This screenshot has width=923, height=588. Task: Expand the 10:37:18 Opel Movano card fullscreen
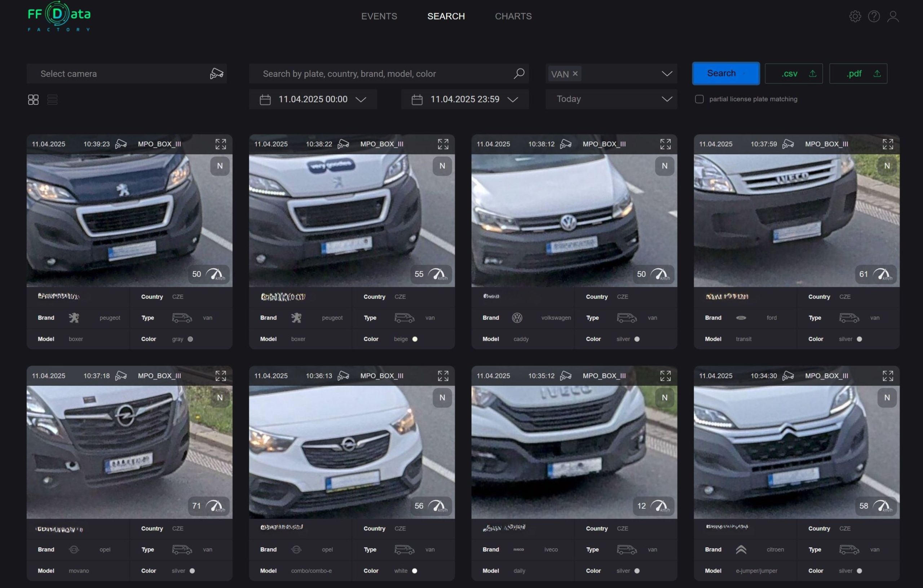(x=220, y=376)
